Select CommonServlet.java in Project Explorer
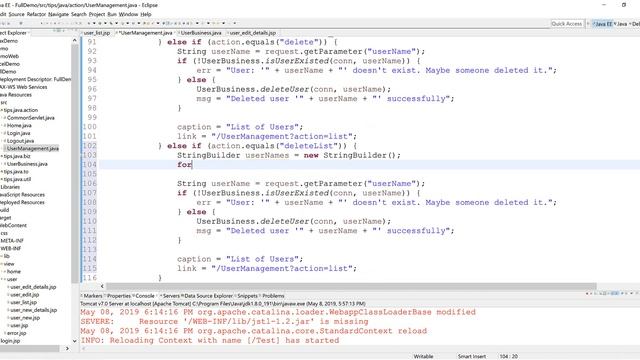This screenshot has width=640, height=360. pyautogui.click(x=31, y=118)
